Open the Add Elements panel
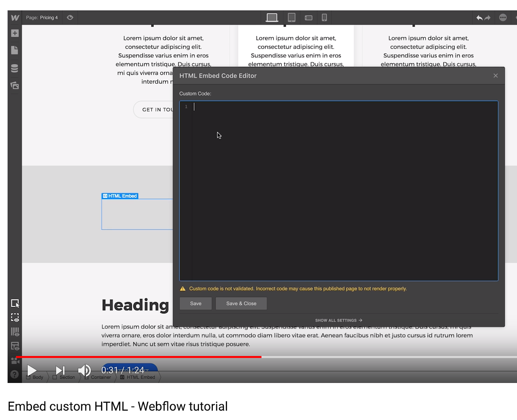The height and width of the screenshot is (420, 517). pyautogui.click(x=15, y=33)
